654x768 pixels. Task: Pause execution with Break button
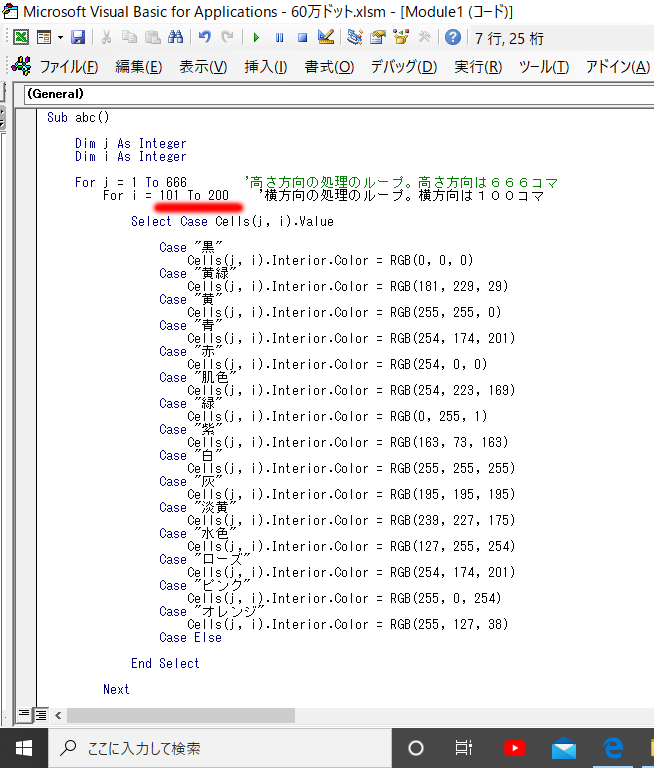(279, 37)
